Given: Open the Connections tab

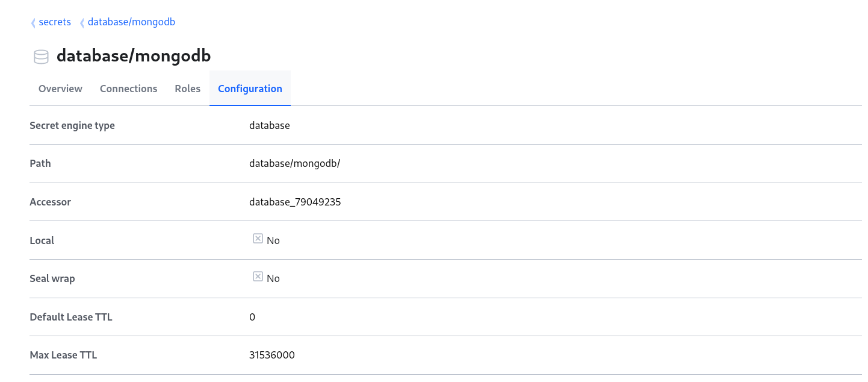Looking at the screenshot, I should (128, 89).
